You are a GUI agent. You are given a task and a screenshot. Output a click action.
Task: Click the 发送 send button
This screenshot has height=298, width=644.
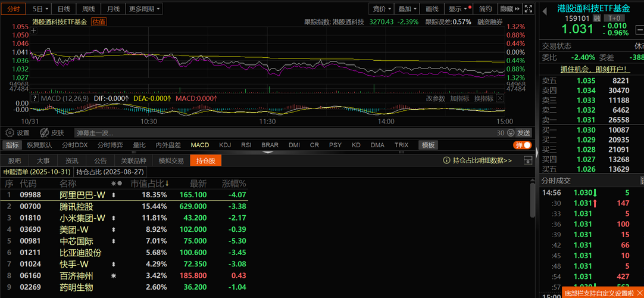[x=524, y=133]
